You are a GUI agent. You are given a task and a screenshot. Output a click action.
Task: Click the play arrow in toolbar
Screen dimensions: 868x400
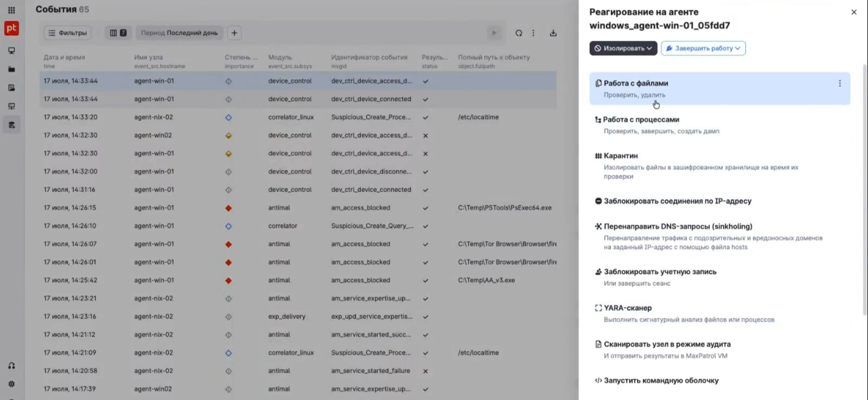tap(494, 33)
